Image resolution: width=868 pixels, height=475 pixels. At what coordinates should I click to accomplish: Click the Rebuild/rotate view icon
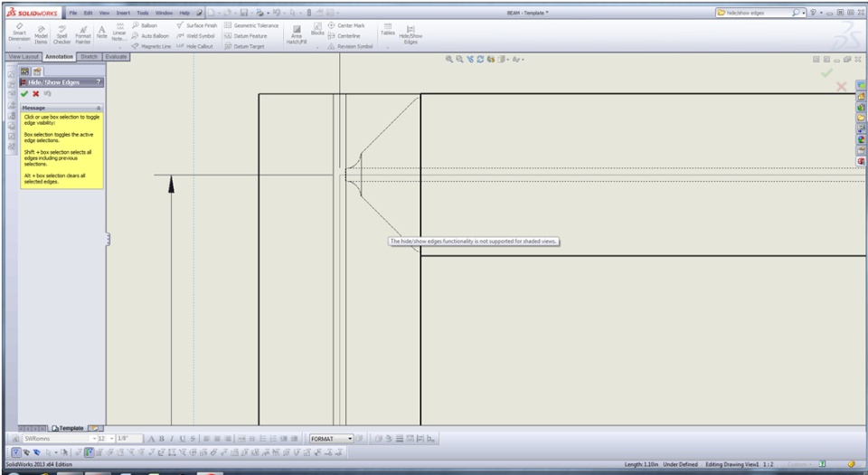(x=480, y=59)
